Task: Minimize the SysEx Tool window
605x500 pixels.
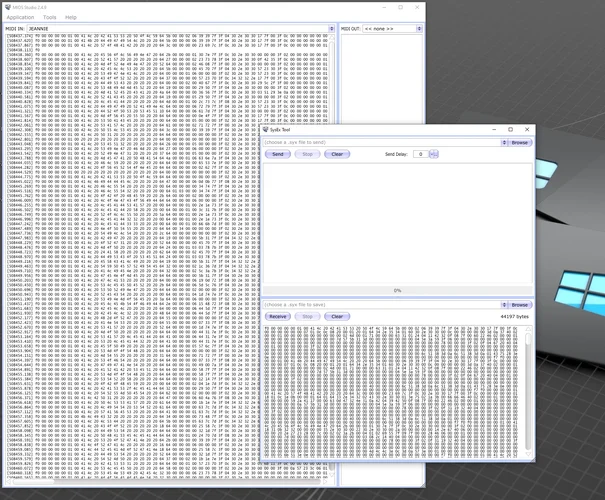Action: (494, 130)
